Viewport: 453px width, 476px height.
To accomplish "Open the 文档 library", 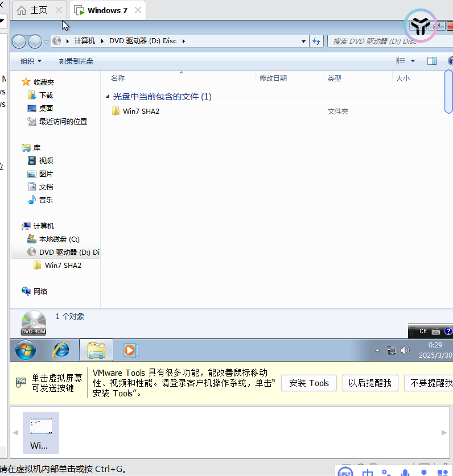I will [x=46, y=187].
